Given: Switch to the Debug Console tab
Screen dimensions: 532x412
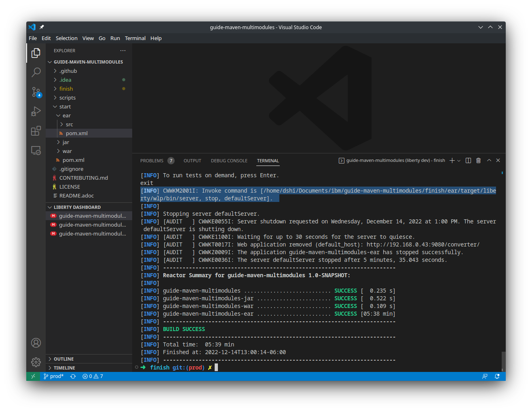Looking at the screenshot, I should point(229,161).
